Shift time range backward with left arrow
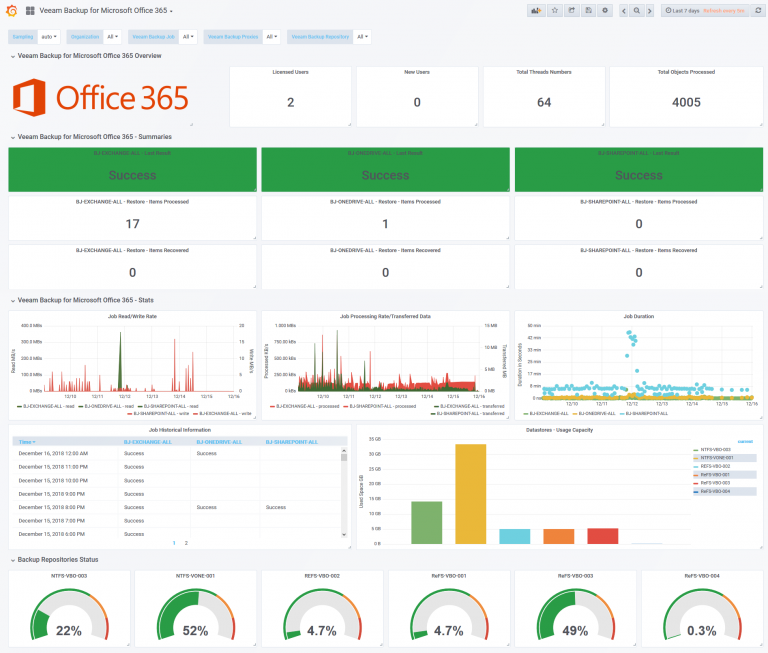The width and height of the screenshot is (768, 653). click(624, 10)
